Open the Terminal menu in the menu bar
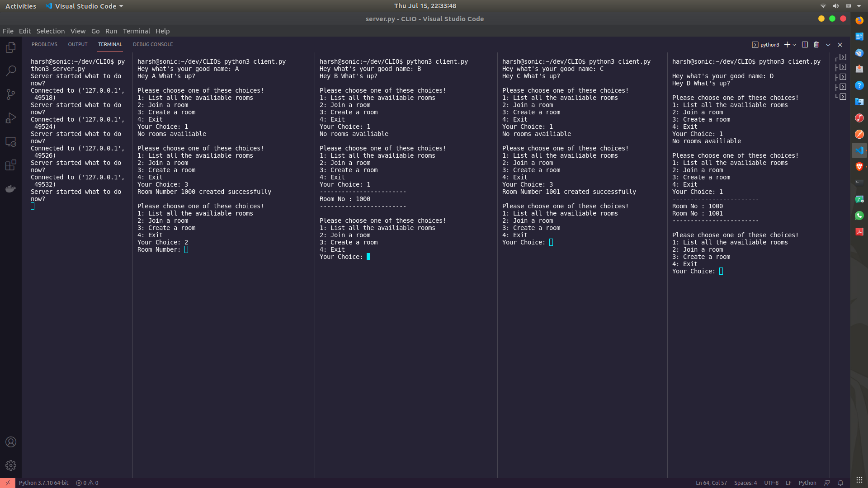This screenshot has height=488, width=868. tap(136, 31)
